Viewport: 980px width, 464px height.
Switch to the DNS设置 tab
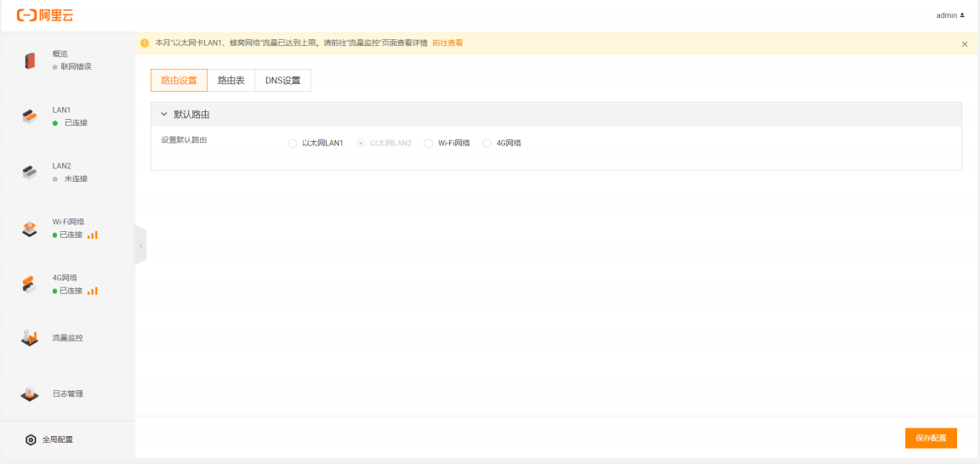pos(282,81)
